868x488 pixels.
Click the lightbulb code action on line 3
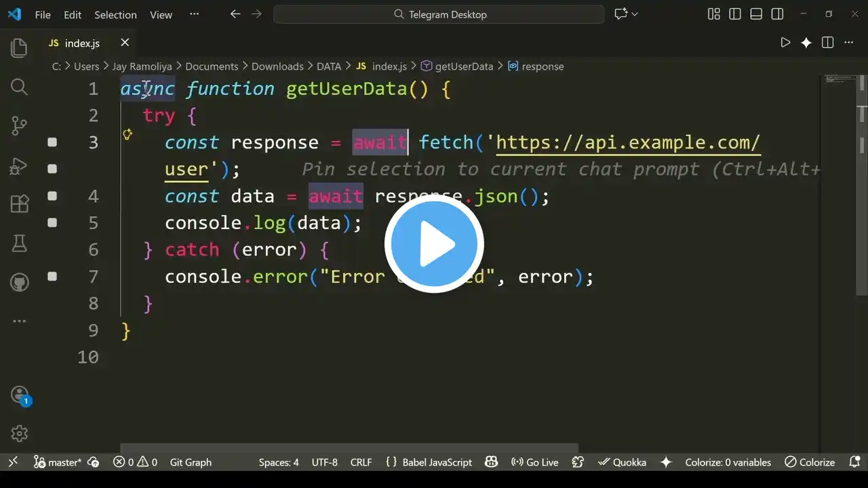coord(127,134)
